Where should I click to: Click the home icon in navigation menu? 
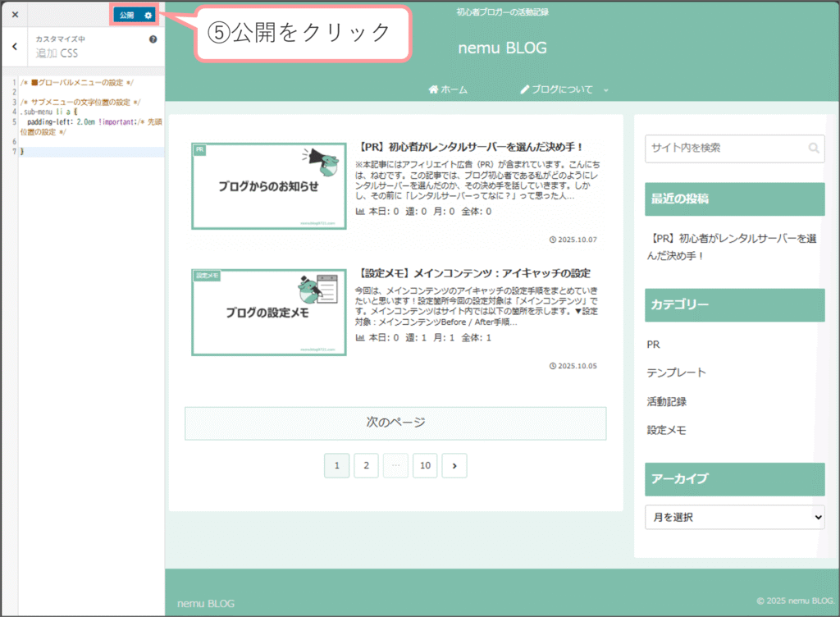433,89
